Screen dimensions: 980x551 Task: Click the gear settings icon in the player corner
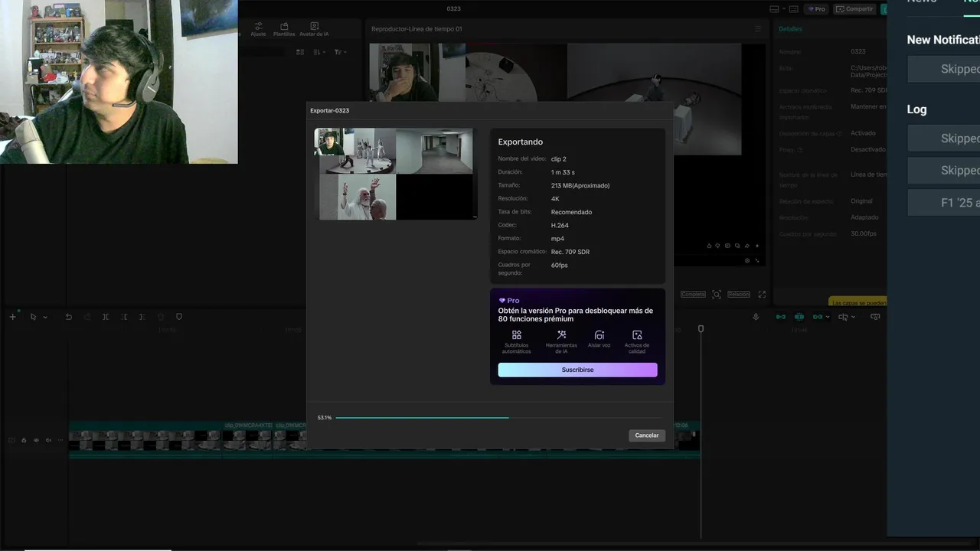point(747,260)
